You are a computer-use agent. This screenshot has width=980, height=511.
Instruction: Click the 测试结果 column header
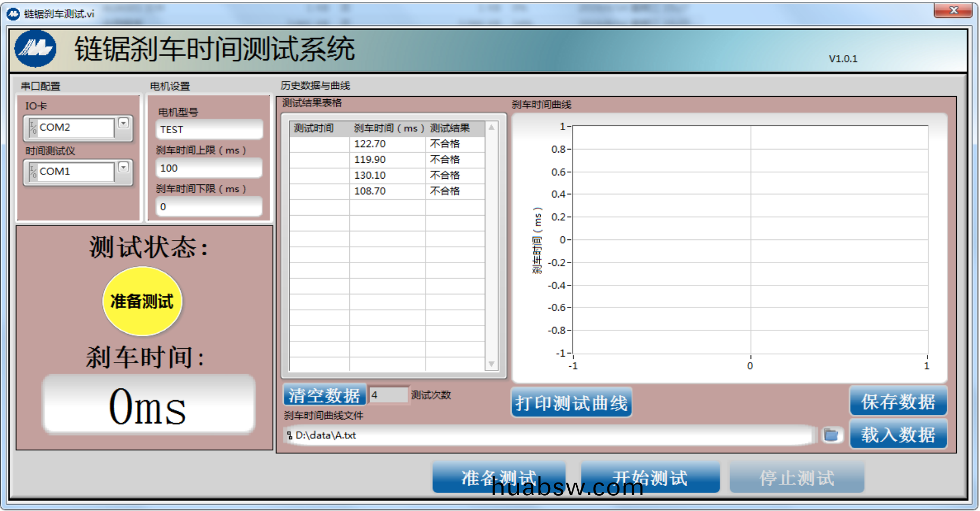[450, 128]
